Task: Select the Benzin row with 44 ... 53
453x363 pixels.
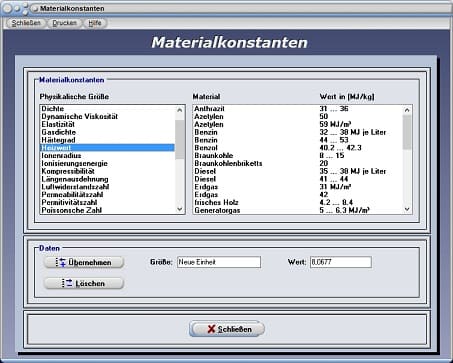Action: point(298,140)
